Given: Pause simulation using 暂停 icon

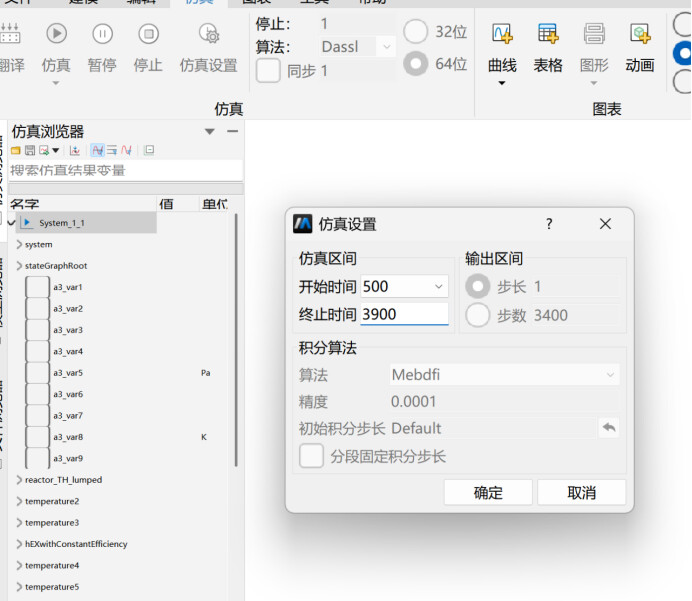Looking at the screenshot, I should (102, 34).
